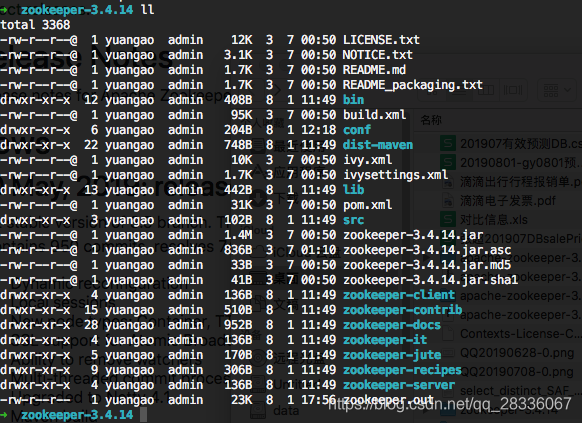Click the 12:18 time on conf row
This screenshot has width=582, height=423.
(318, 130)
